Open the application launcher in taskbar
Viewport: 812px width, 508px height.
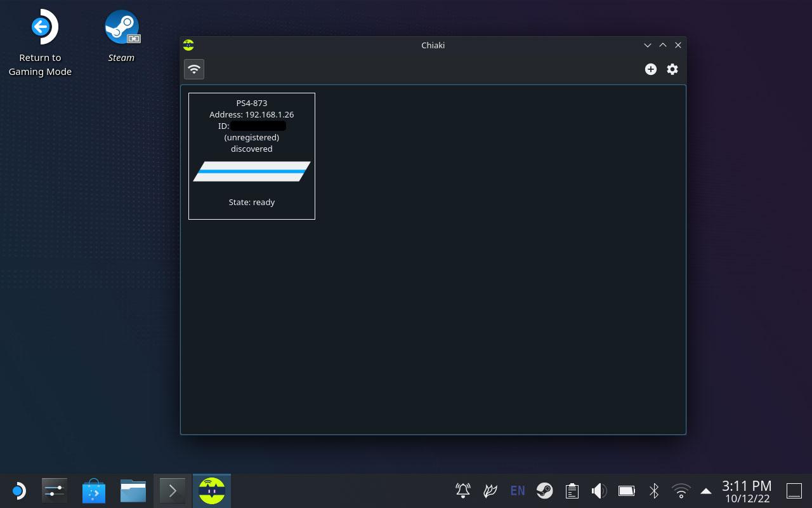[18, 491]
